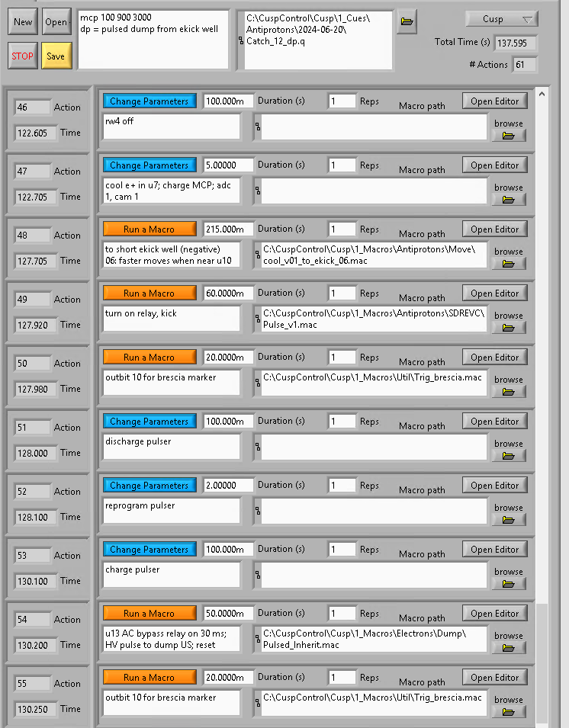
Task: Change action type of 'rw4 off' row
Action: click(x=149, y=101)
